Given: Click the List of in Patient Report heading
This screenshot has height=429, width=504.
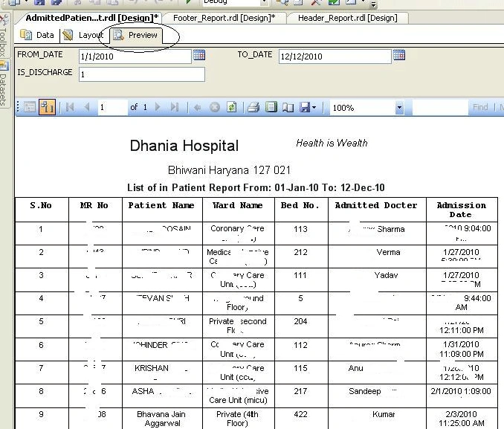Looking at the screenshot, I should point(256,187).
